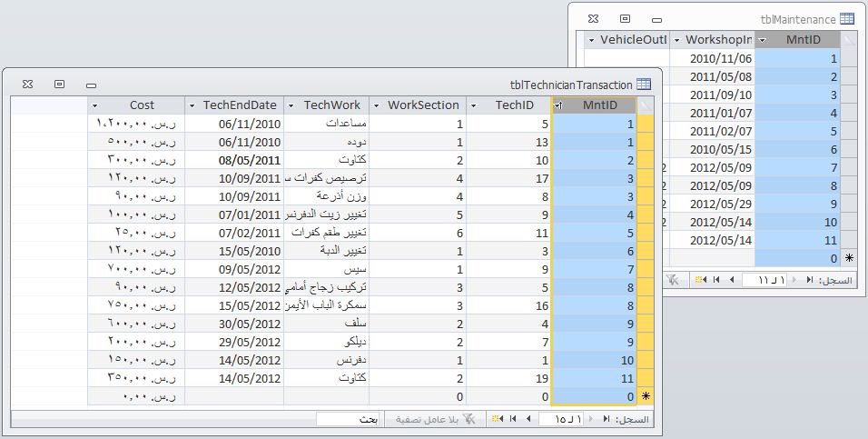The width and height of the screenshot is (868, 439).
Task: Open the Cost column dropdown arrow
Action: click(x=94, y=105)
